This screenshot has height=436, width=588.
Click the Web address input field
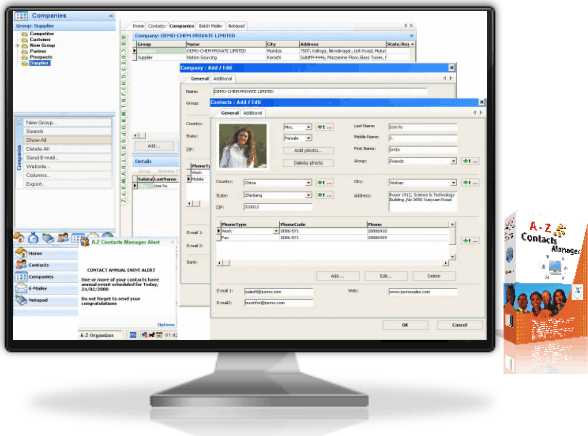click(x=423, y=292)
